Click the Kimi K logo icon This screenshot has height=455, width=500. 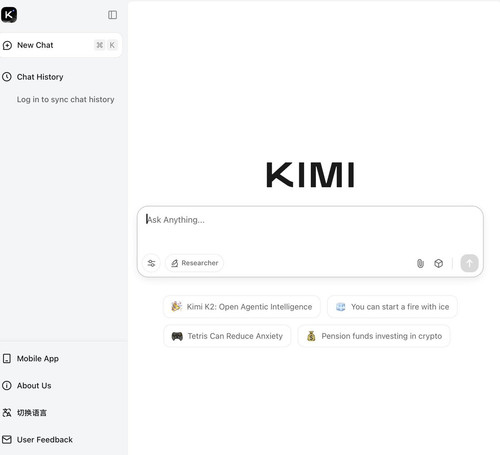click(x=9, y=15)
